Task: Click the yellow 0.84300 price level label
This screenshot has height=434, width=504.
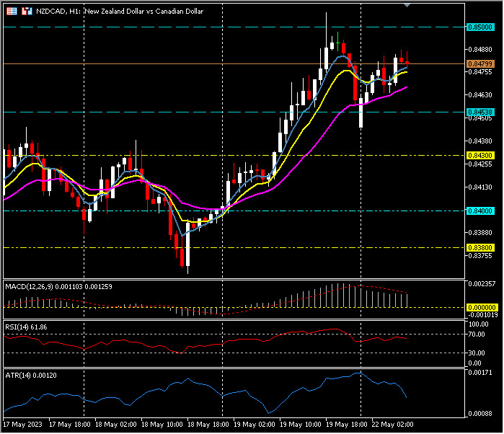Action: coord(480,155)
